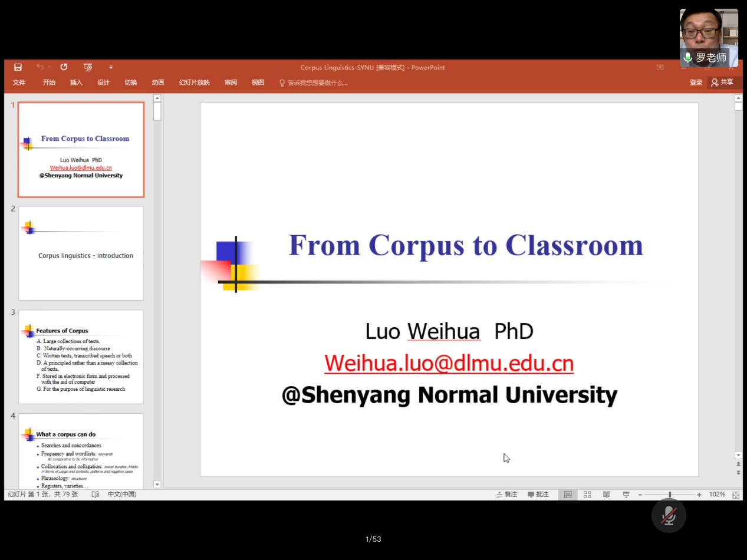The width and height of the screenshot is (747, 560).
Task: Switch to Slide Sorter view
Action: pyautogui.click(x=587, y=495)
